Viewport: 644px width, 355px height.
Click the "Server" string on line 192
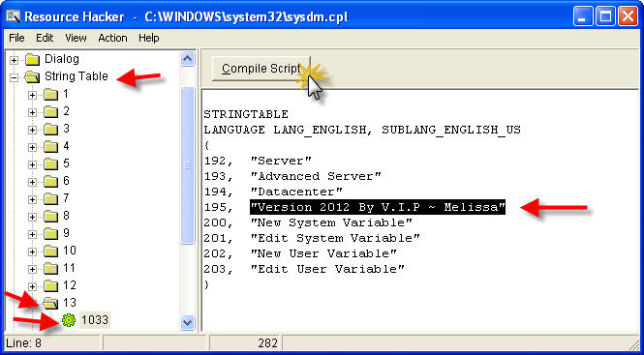click(x=281, y=161)
